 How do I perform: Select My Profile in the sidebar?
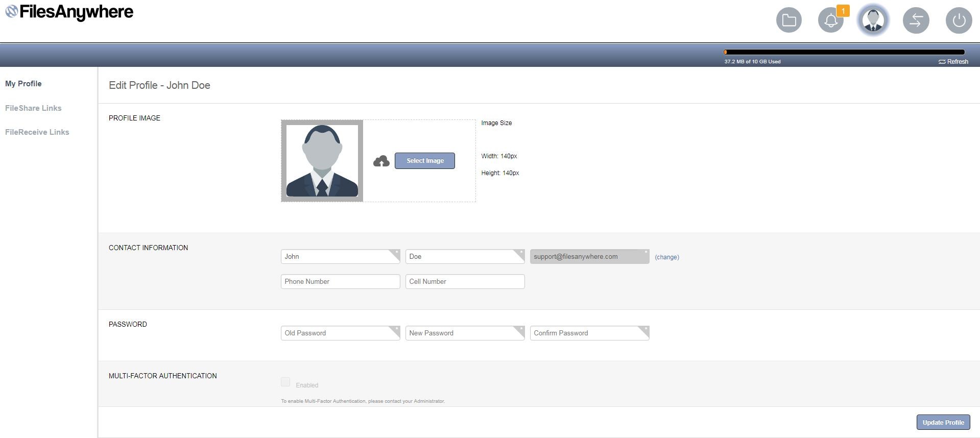coord(23,84)
